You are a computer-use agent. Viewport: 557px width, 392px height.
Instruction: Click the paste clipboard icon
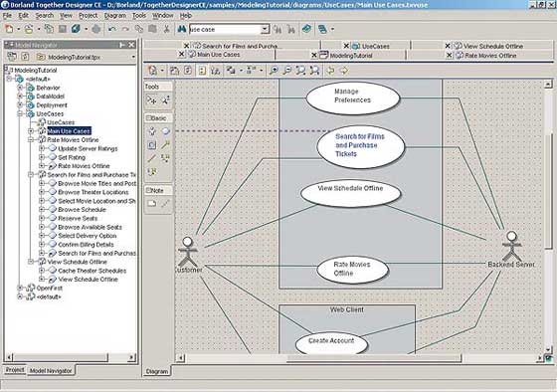coord(153,29)
